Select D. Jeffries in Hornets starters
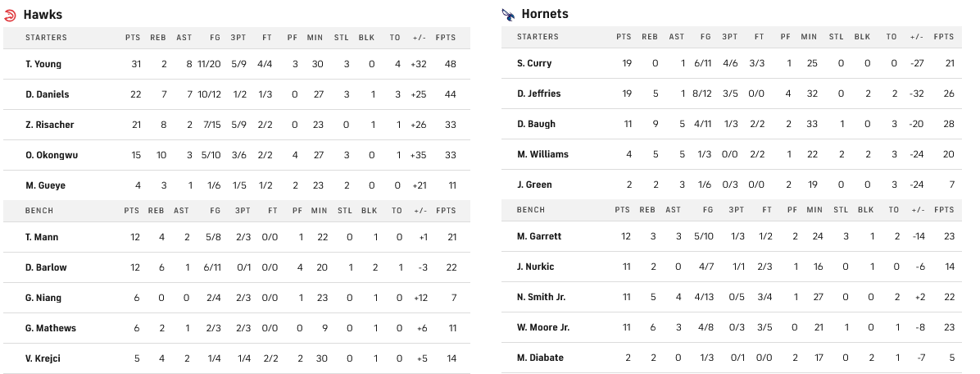This screenshot has height=374, width=980. [539, 93]
